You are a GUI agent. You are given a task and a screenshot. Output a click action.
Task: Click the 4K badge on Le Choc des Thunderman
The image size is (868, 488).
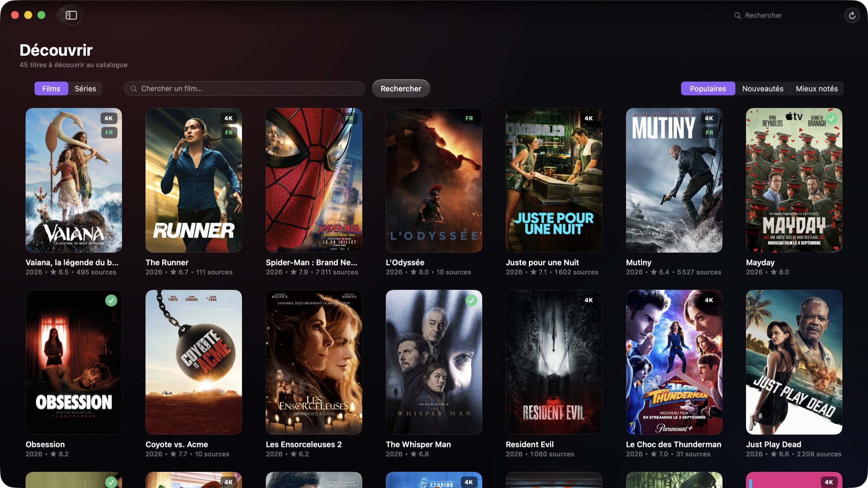(x=709, y=300)
